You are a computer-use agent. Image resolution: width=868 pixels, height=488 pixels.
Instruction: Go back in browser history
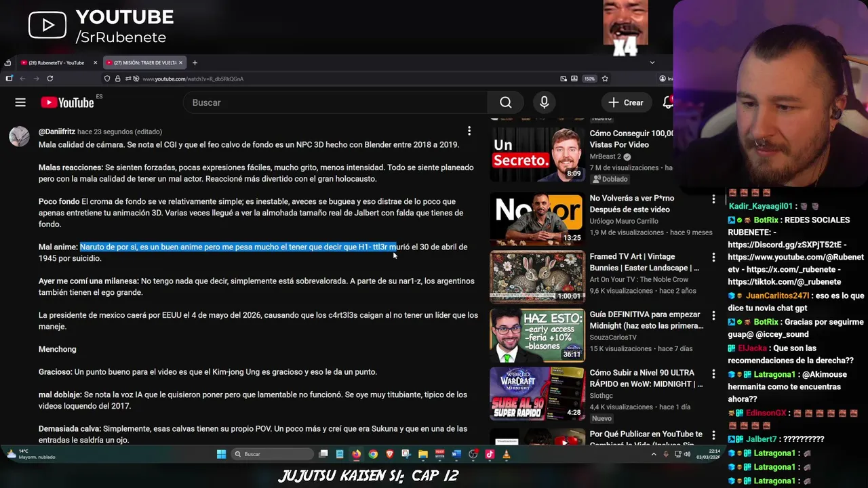pos(22,79)
